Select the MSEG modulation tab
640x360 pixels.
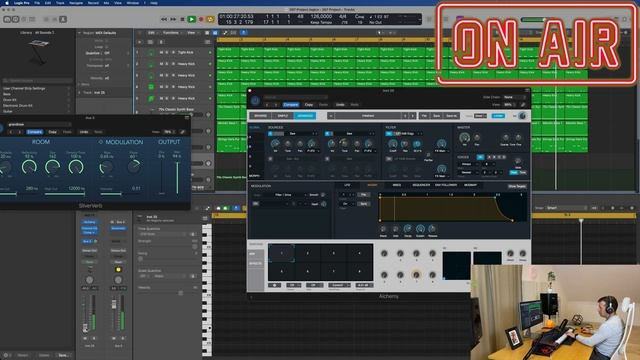[397, 185]
